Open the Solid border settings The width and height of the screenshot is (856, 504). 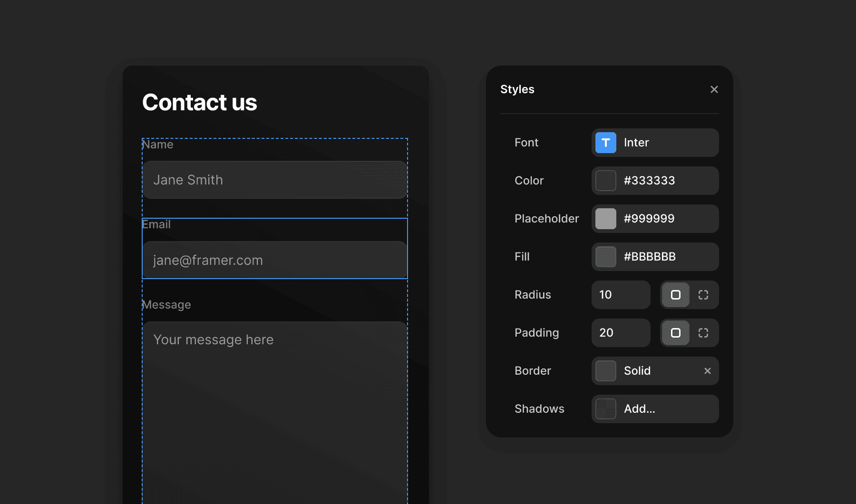coord(656,371)
